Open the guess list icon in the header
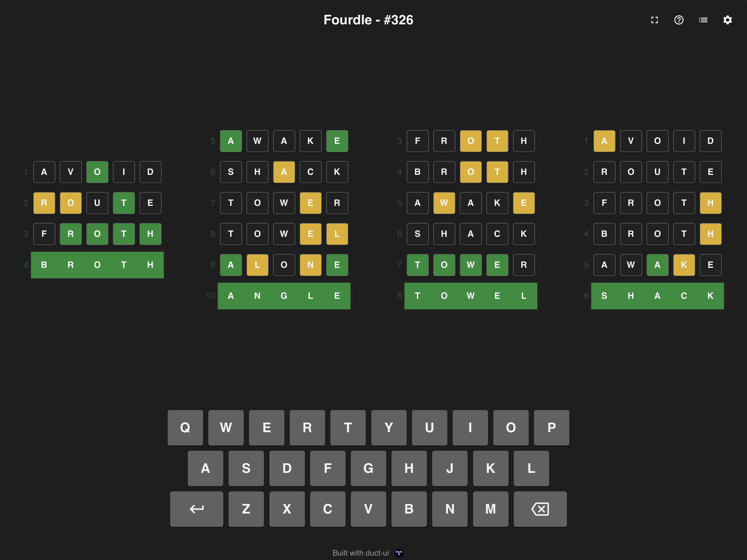 [x=703, y=20]
